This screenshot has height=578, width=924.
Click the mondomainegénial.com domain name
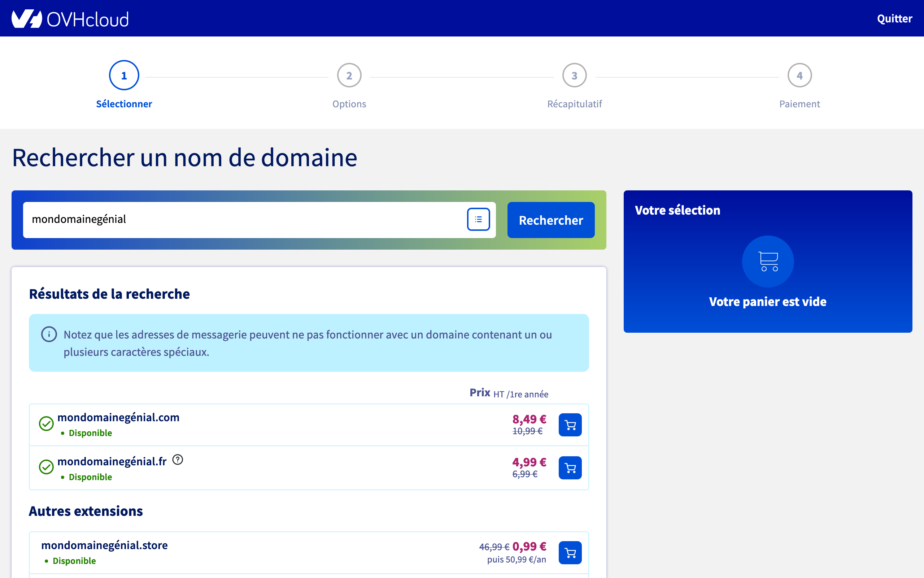coord(118,418)
